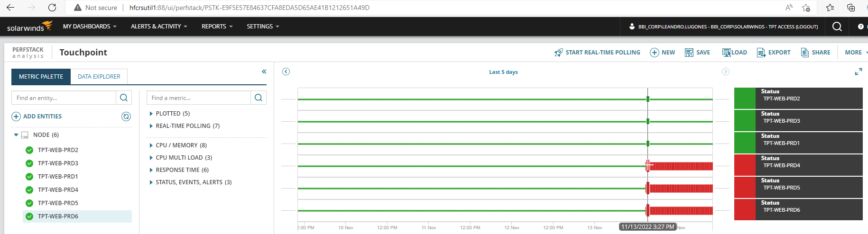Viewport: 868px width, 234px height.
Task: Click the SolarWinds logo
Action: tap(29, 27)
